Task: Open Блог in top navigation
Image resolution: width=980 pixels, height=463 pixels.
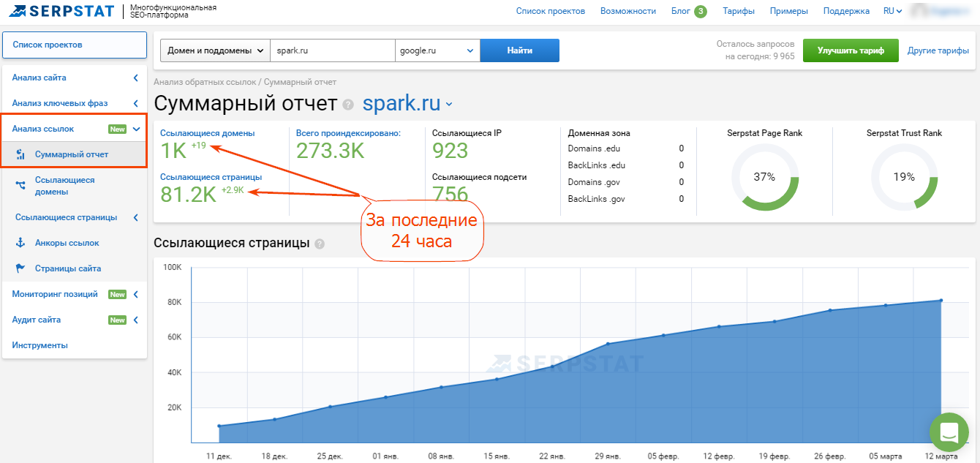Action: click(x=680, y=11)
